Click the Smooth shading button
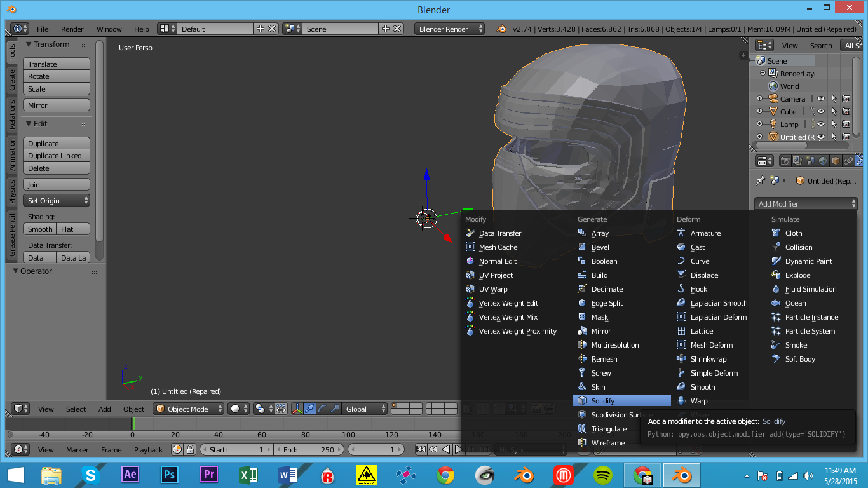 point(40,229)
